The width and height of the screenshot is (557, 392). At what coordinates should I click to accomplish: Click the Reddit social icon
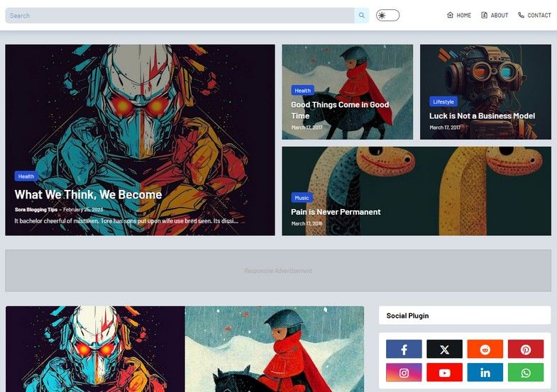tap(485, 349)
